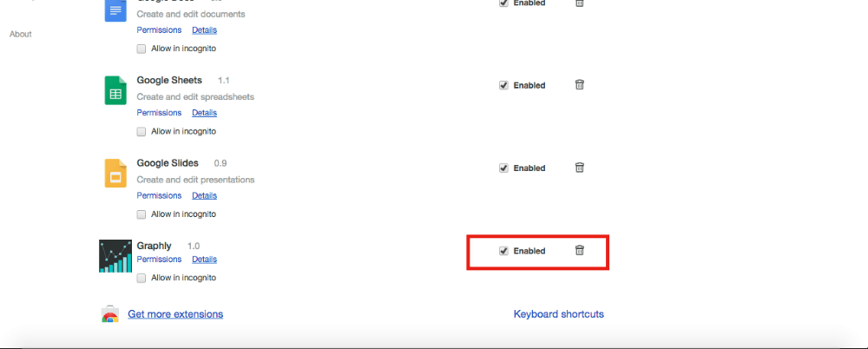Allow Graphly in incognito

click(x=141, y=278)
